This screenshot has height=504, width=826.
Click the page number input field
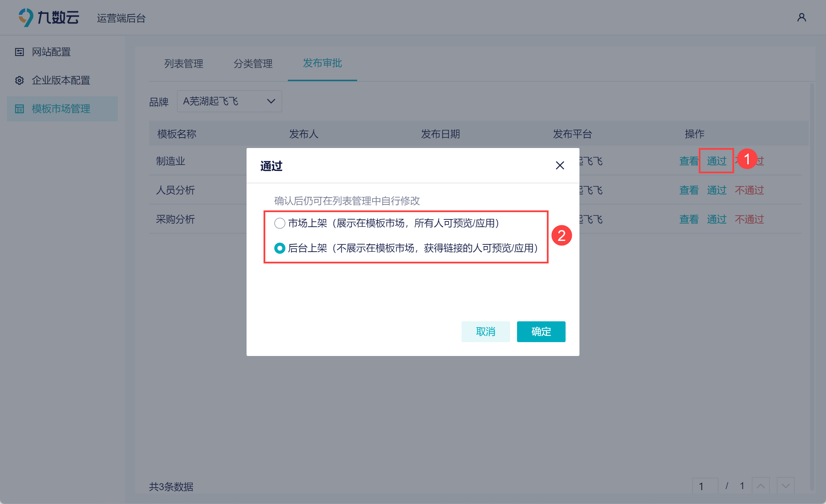(705, 486)
